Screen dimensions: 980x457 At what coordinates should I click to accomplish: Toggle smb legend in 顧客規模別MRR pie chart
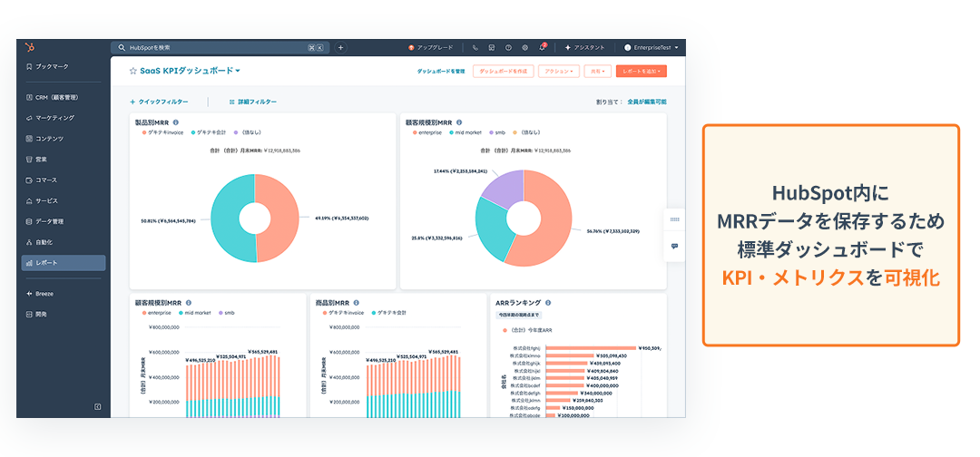pos(500,132)
